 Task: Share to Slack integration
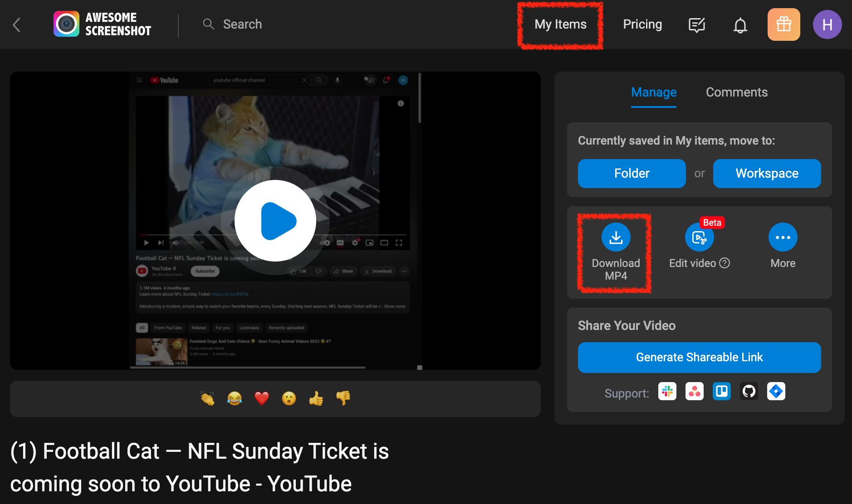667,391
